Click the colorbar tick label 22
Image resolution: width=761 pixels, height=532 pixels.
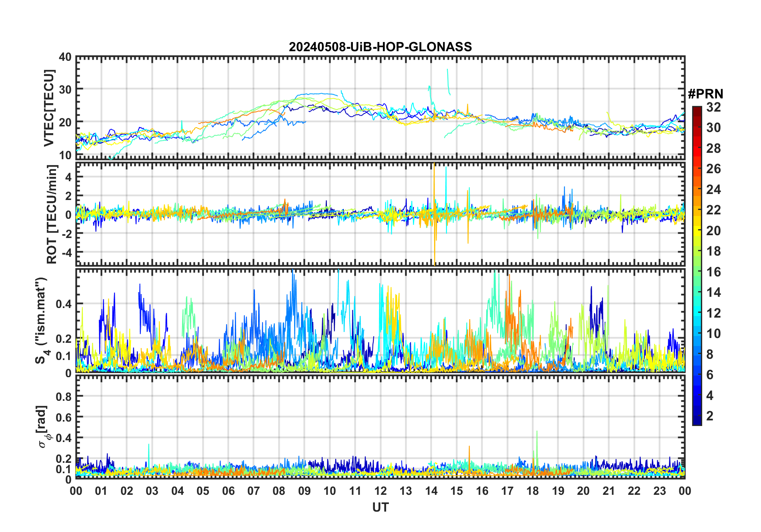click(713, 210)
